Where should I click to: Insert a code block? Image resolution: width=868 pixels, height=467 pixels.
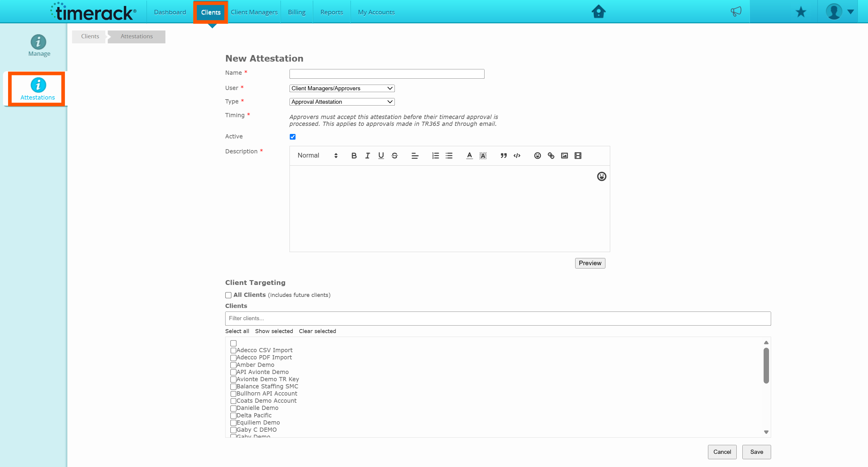517,155
